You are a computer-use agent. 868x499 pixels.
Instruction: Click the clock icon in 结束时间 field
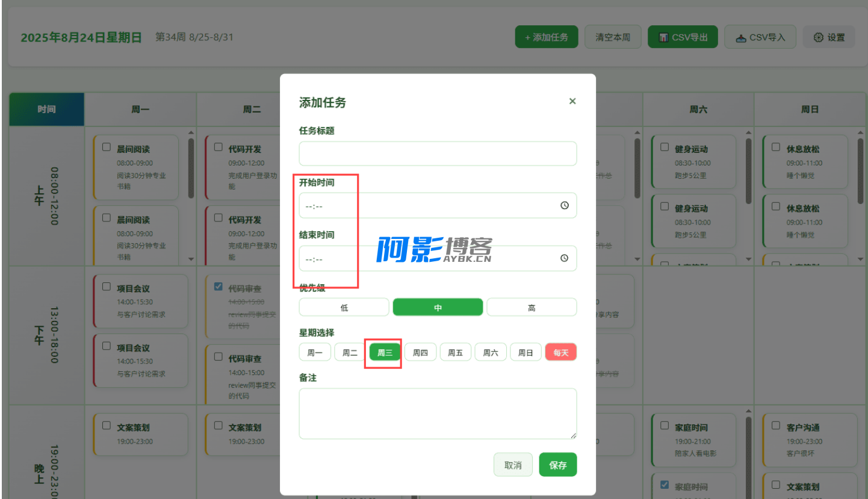click(564, 258)
